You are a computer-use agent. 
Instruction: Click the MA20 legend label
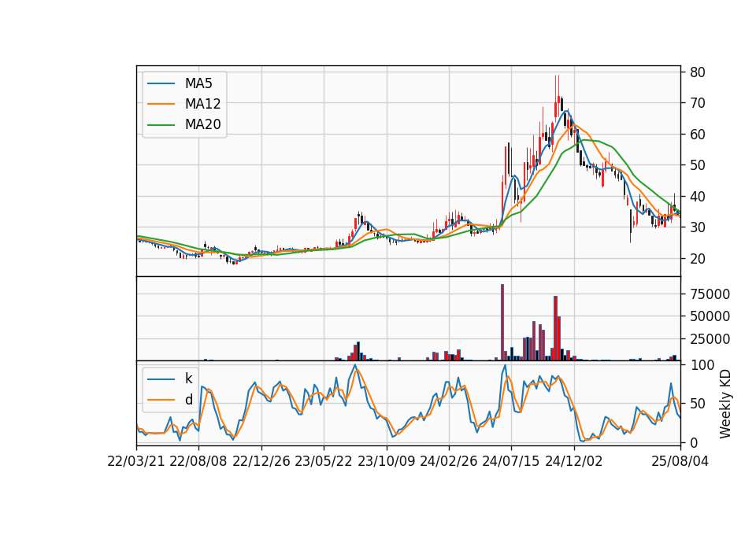coord(202,125)
